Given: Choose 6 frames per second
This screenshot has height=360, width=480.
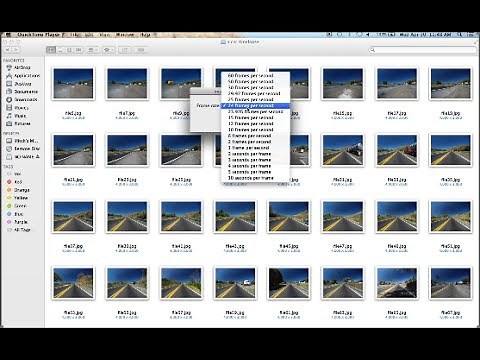Looking at the screenshot, I should [x=256, y=136].
